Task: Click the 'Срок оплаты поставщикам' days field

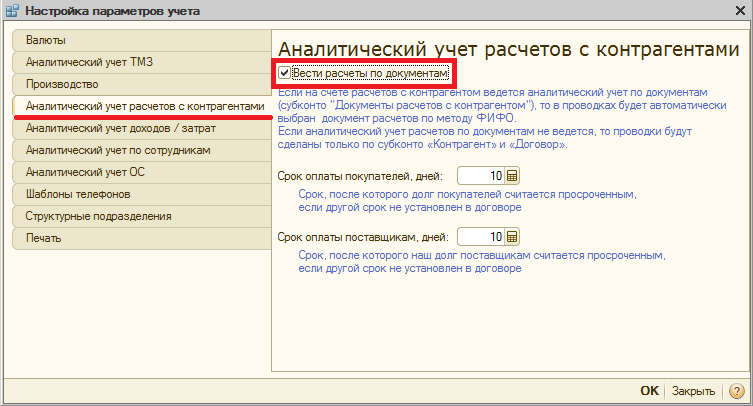Action: coord(480,237)
